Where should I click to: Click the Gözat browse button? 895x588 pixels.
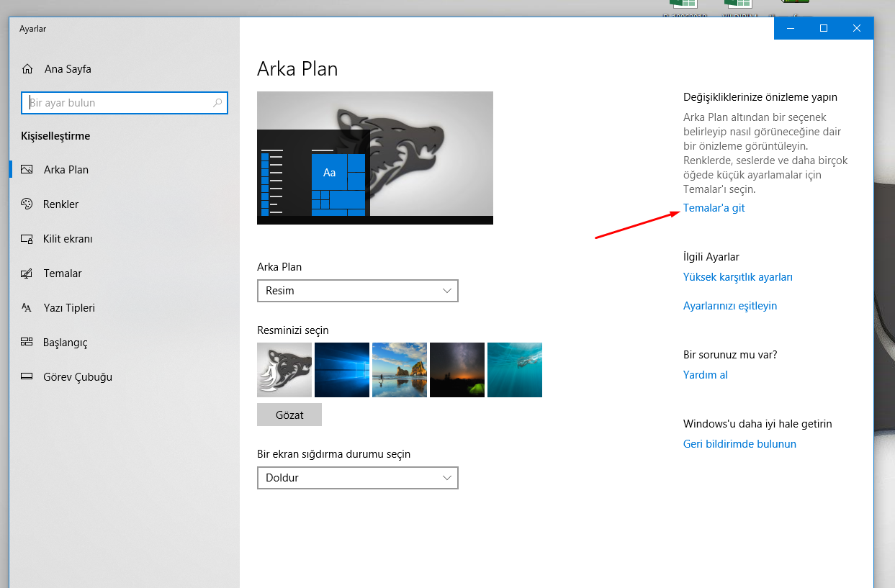(x=289, y=415)
